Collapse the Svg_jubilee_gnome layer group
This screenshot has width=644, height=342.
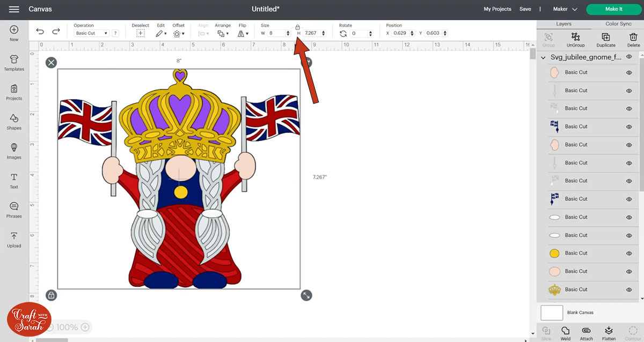(x=543, y=57)
